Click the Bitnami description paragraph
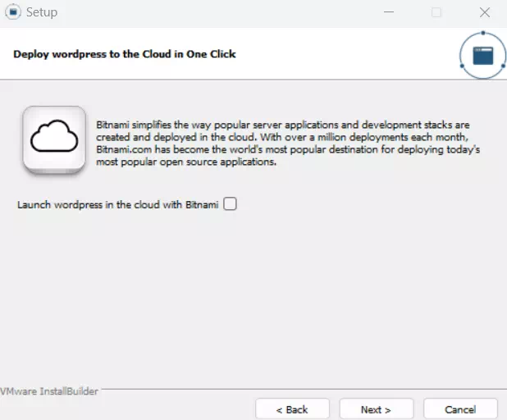The width and height of the screenshot is (507, 420). pyautogui.click(x=288, y=144)
